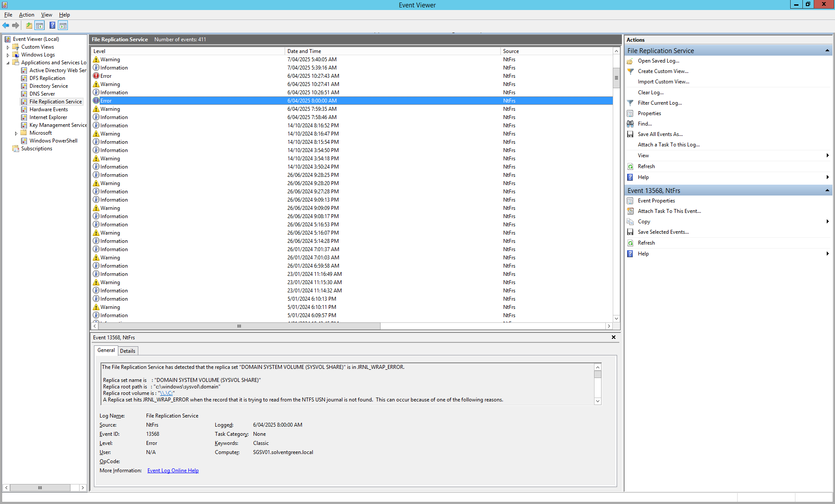Open the View submenu arrow in Actions
Viewport: 835px width, 504px height.
827,156
